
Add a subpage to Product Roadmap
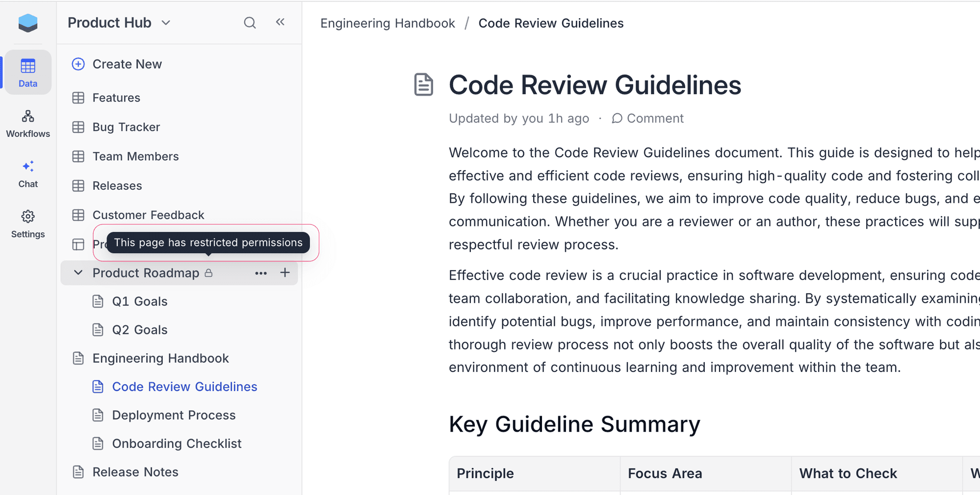click(285, 272)
